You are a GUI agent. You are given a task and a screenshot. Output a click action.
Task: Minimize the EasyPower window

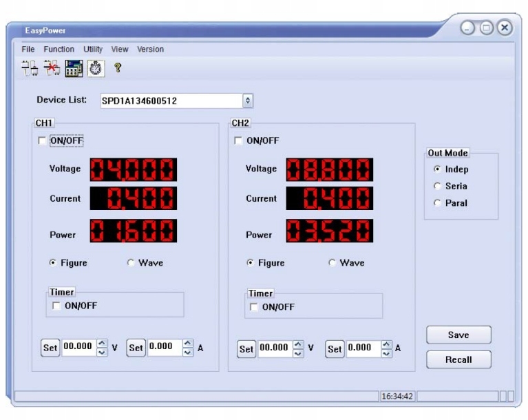[467, 28]
